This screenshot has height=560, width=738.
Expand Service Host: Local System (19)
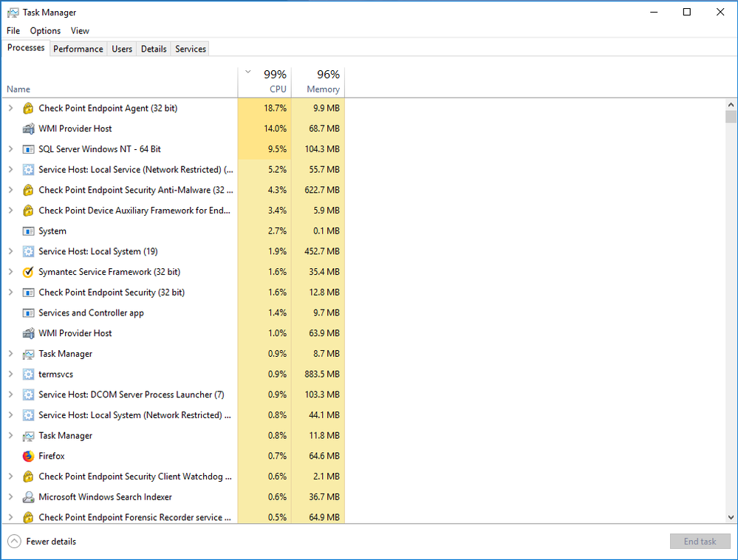11,251
